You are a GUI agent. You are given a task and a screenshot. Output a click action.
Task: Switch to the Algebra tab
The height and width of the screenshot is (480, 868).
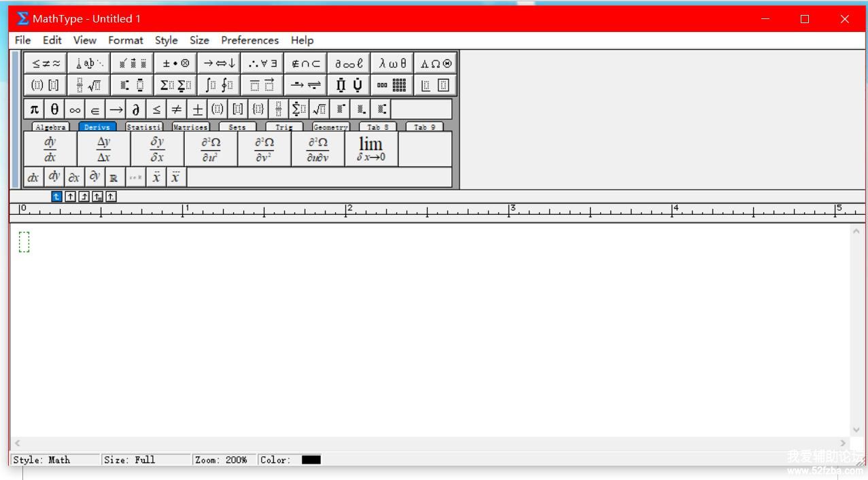(x=51, y=127)
